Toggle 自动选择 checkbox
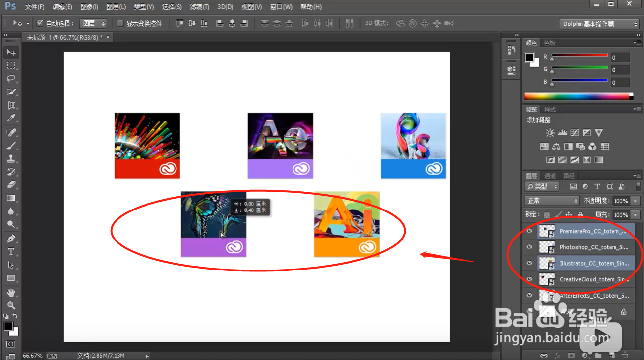The width and height of the screenshot is (644, 360). click(x=40, y=23)
